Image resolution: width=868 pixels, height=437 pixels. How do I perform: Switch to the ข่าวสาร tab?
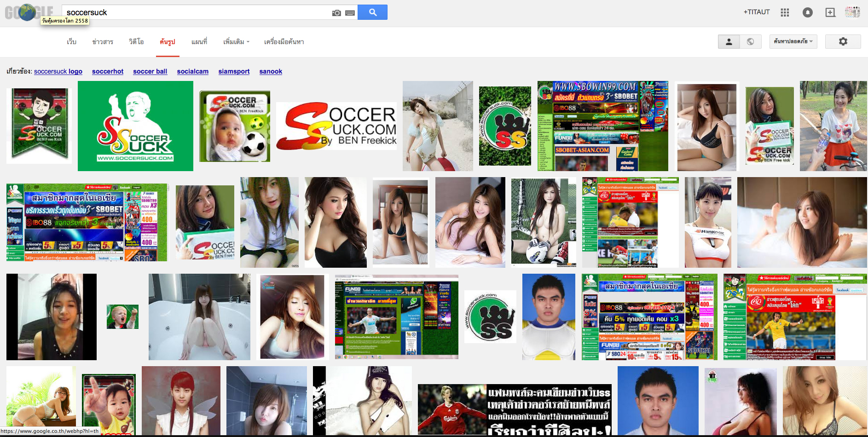coord(103,42)
